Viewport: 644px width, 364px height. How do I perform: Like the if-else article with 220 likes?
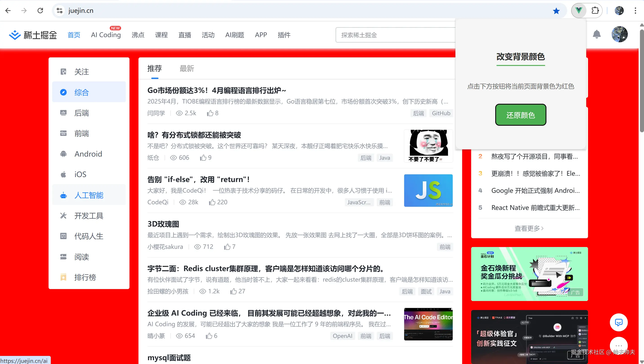click(x=212, y=202)
